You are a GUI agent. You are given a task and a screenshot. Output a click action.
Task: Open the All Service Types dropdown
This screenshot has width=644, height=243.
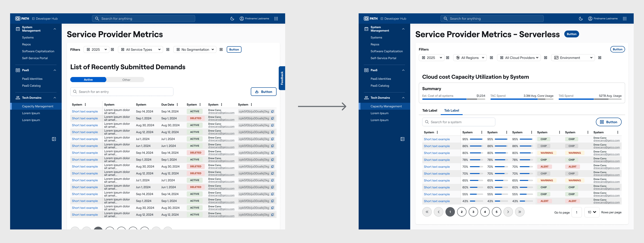(x=141, y=49)
